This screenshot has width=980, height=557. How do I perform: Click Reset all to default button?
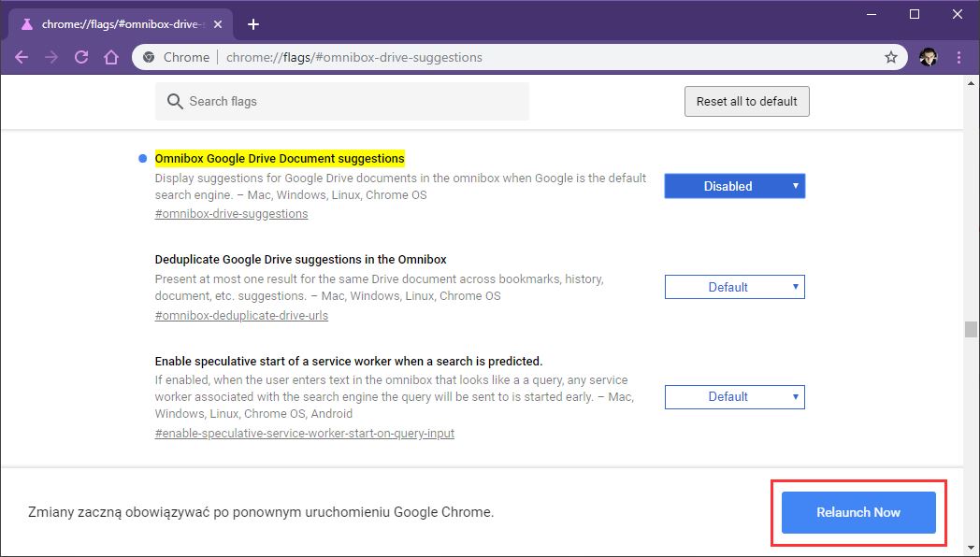(747, 101)
